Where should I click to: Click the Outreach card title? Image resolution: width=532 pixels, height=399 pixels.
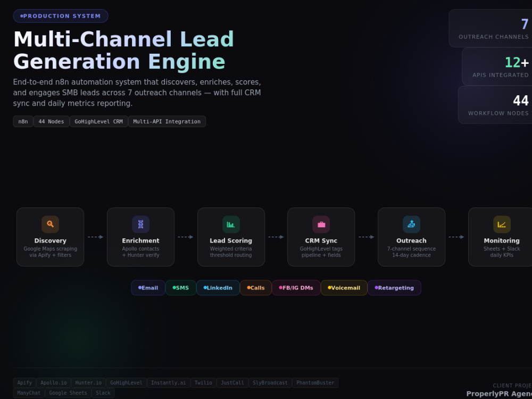(x=411, y=240)
